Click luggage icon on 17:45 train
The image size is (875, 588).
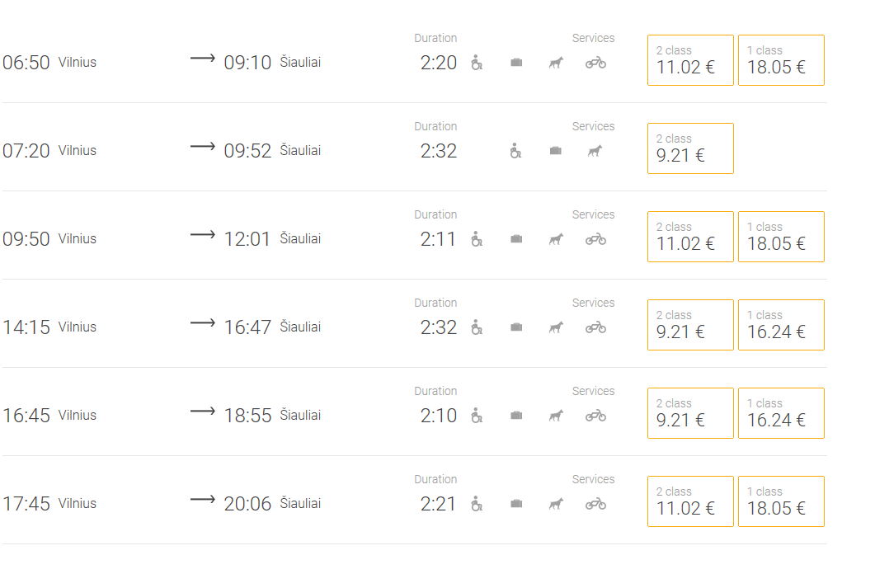pyautogui.click(x=516, y=504)
